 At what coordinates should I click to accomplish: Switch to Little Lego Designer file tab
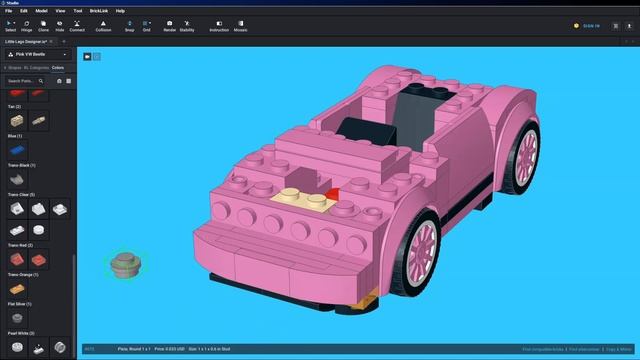[x=26, y=42]
